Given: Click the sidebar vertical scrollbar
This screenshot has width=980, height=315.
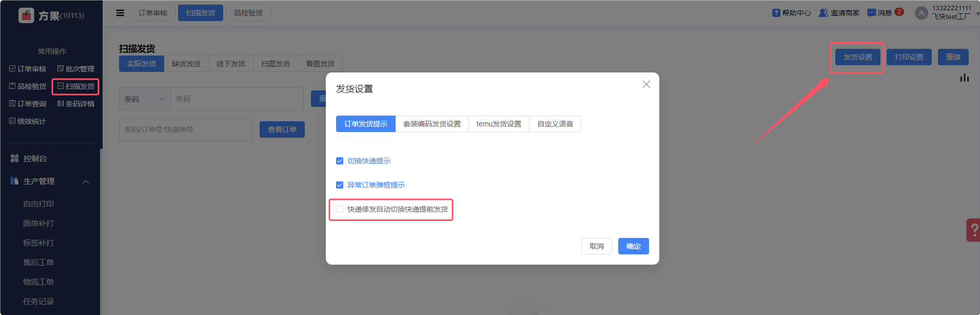Looking at the screenshot, I should point(101,231).
